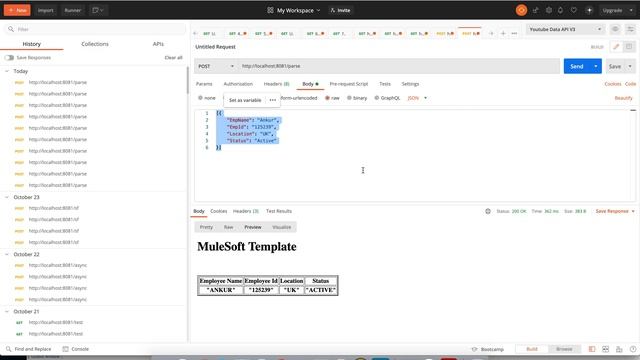Collapse the October 21 history group
Image resolution: width=640 pixels, height=360 pixels.
(7, 311)
